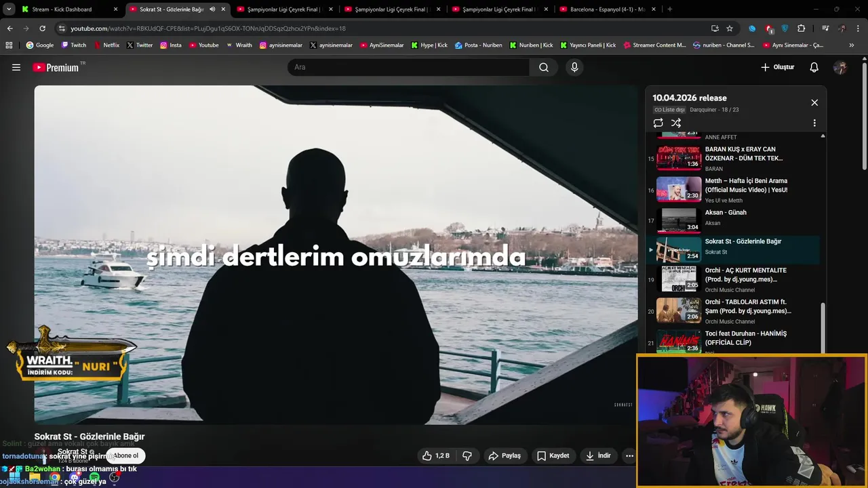Show more bookmarks with the chevron
The height and width of the screenshot is (488, 868).
(852, 45)
